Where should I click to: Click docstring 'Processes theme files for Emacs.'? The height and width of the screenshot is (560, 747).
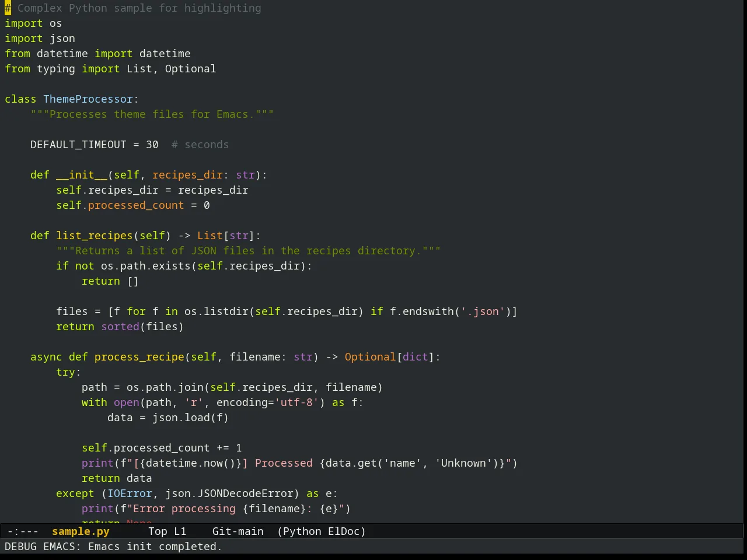pyautogui.click(x=152, y=114)
